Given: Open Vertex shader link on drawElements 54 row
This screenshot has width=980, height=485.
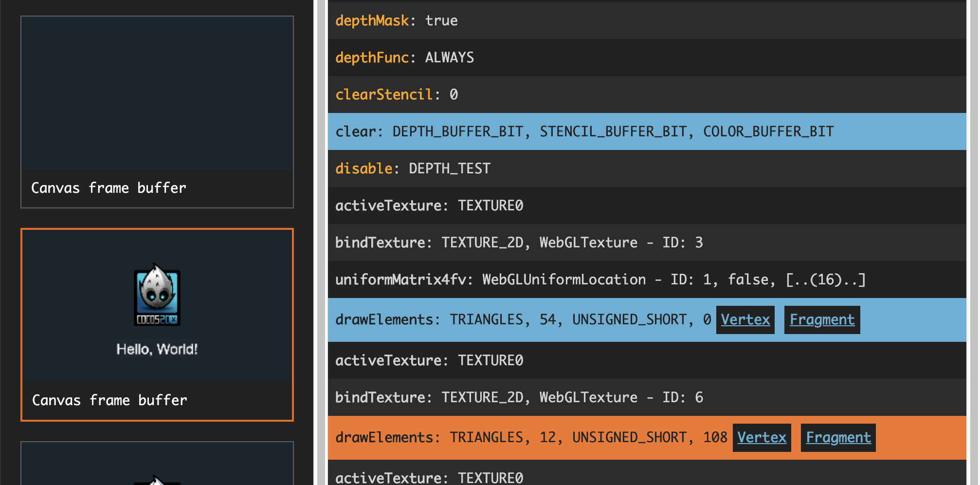Looking at the screenshot, I should (x=745, y=320).
